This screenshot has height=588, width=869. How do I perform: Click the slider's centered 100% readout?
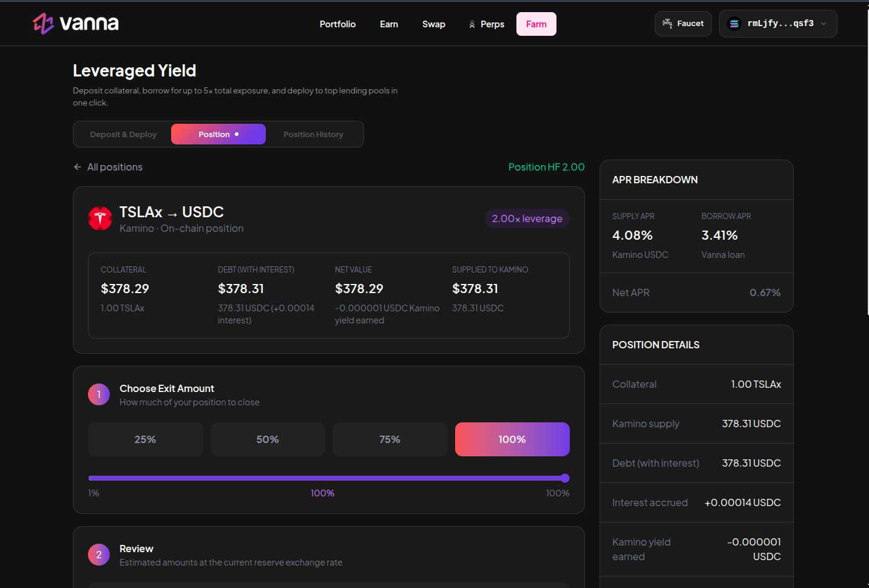point(323,493)
